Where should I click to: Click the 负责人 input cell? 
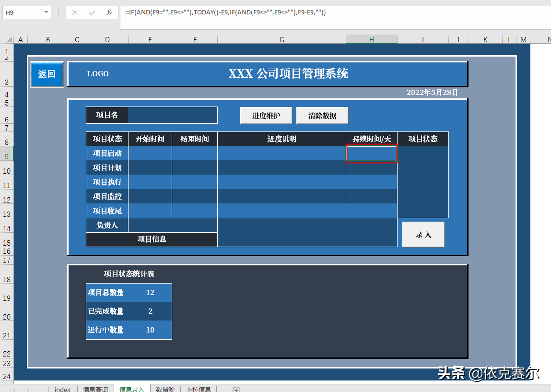click(x=173, y=225)
